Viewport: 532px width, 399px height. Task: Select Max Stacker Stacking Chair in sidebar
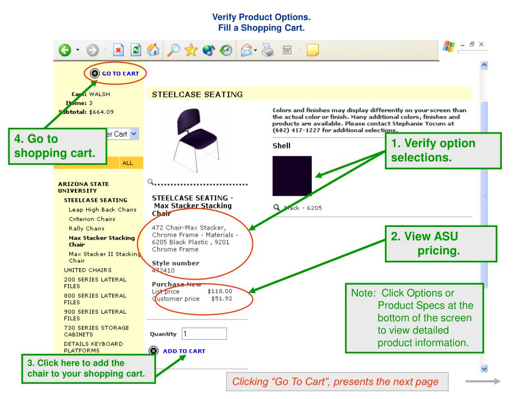[x=102, y=241]
